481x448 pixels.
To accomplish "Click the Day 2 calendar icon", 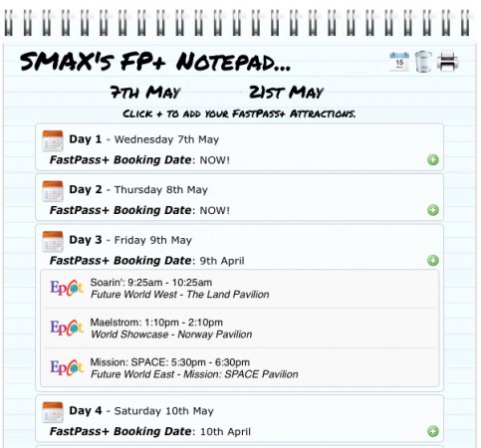I will point(53,191).
